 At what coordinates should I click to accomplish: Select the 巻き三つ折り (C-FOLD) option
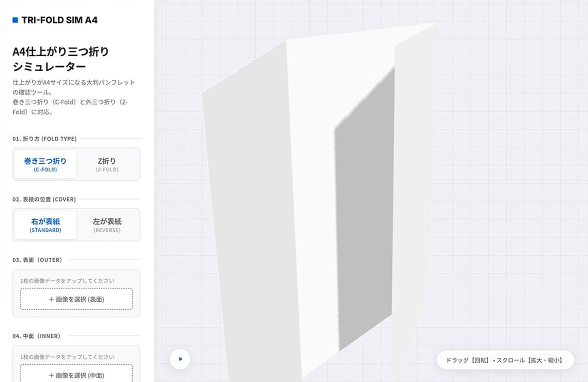pyautogui.click(x=46, y=165)
